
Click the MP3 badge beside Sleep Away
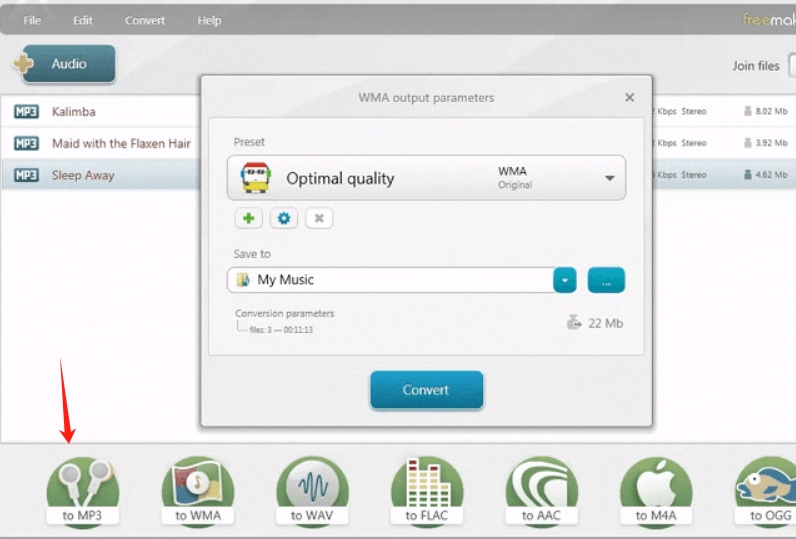(x=26, y=175)
